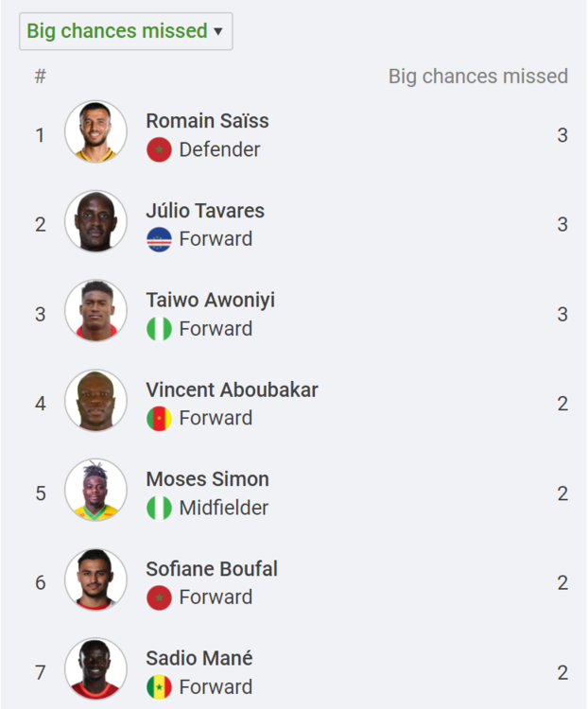
Task: Click Júlio Tavares player photo
Action: 95,221
